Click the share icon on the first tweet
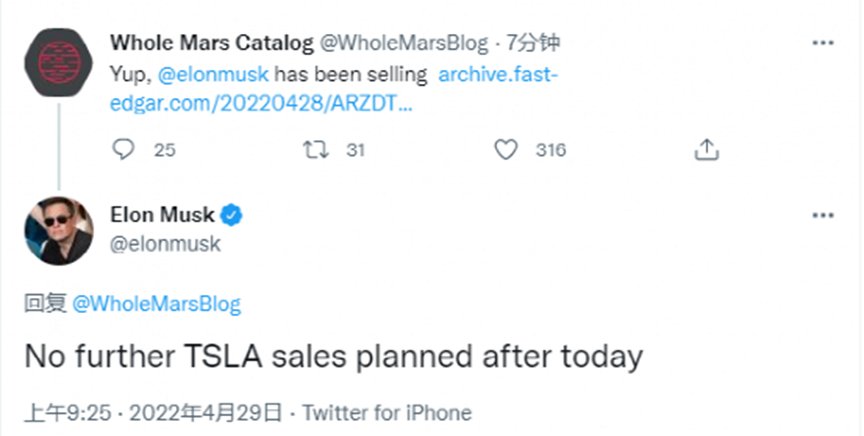 (x=706, y=150)
